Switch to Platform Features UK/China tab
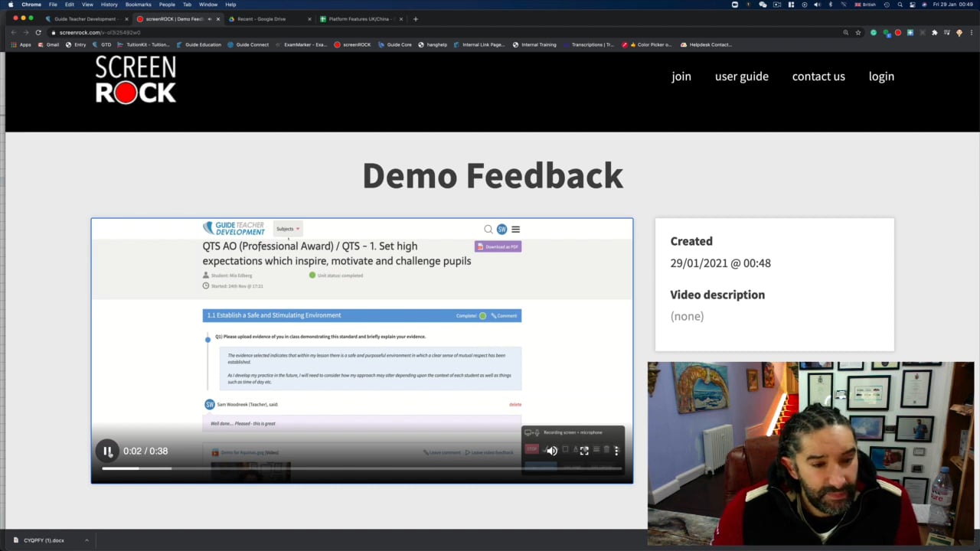 359,18
